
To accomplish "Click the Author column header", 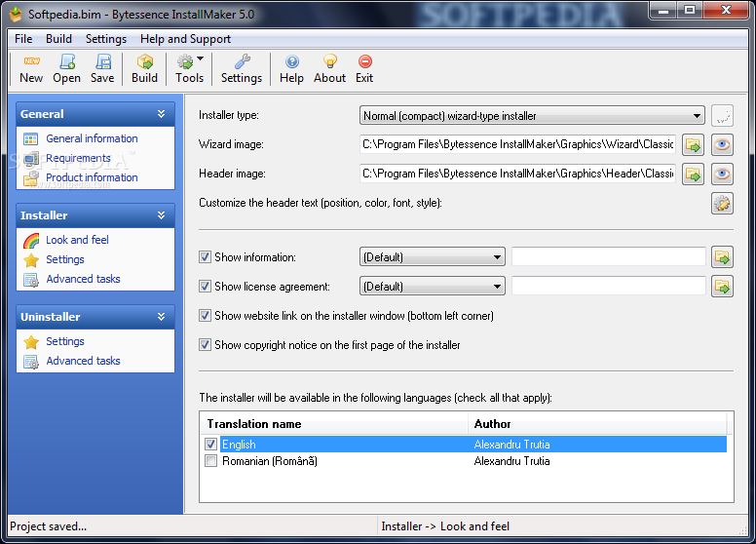I will tap(597, 424).
